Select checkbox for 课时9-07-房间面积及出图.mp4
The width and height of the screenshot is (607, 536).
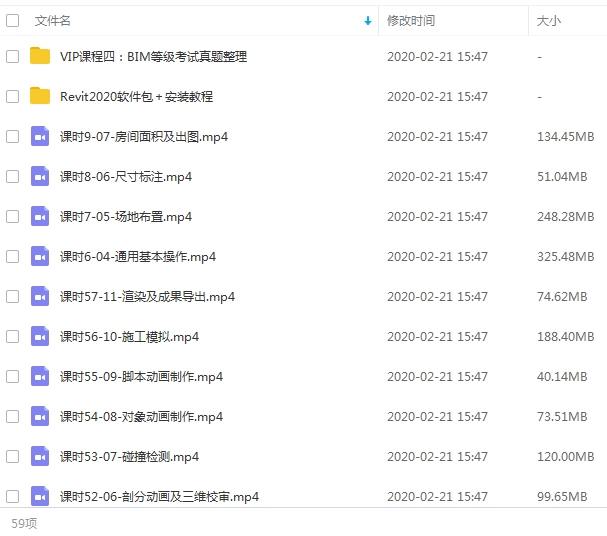[x=12, y=136]
